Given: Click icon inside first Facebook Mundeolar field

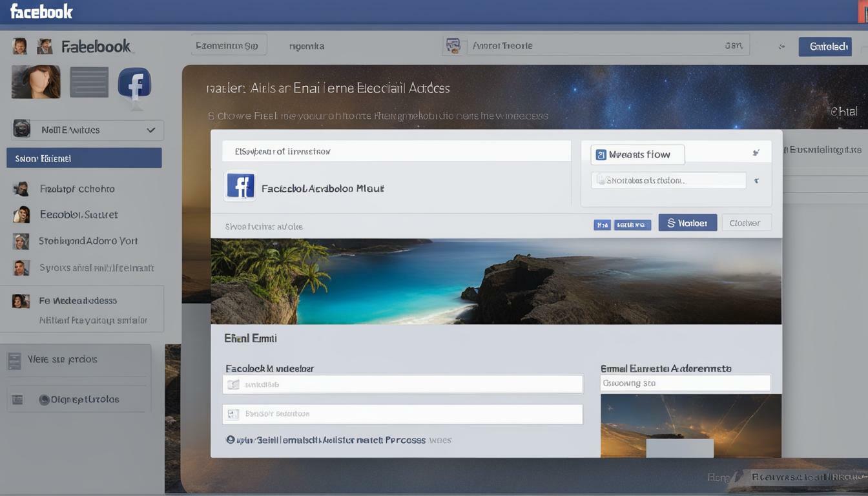Looking at the screenshot, I should click(x=233, y=384).
